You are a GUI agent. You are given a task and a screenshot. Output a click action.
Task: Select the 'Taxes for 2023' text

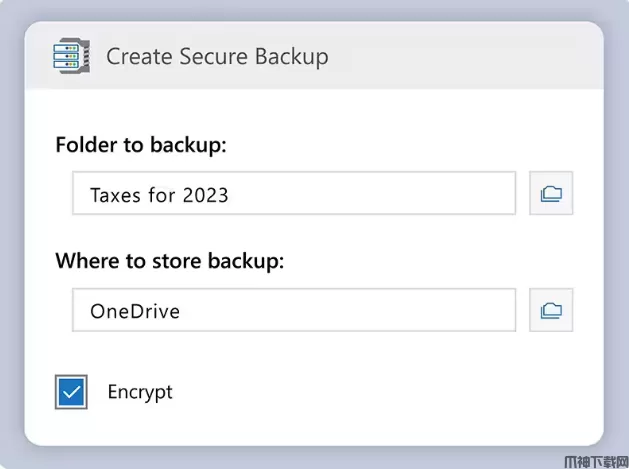tap(159, 195)
